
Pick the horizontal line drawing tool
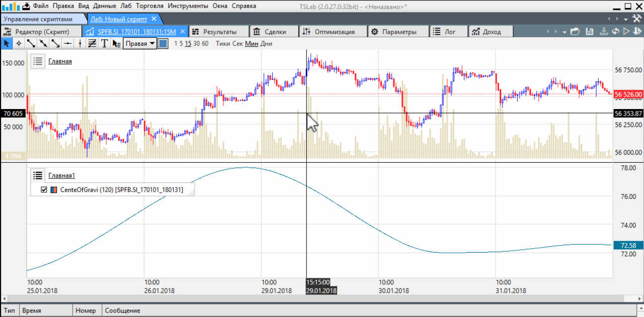point(67,44)
